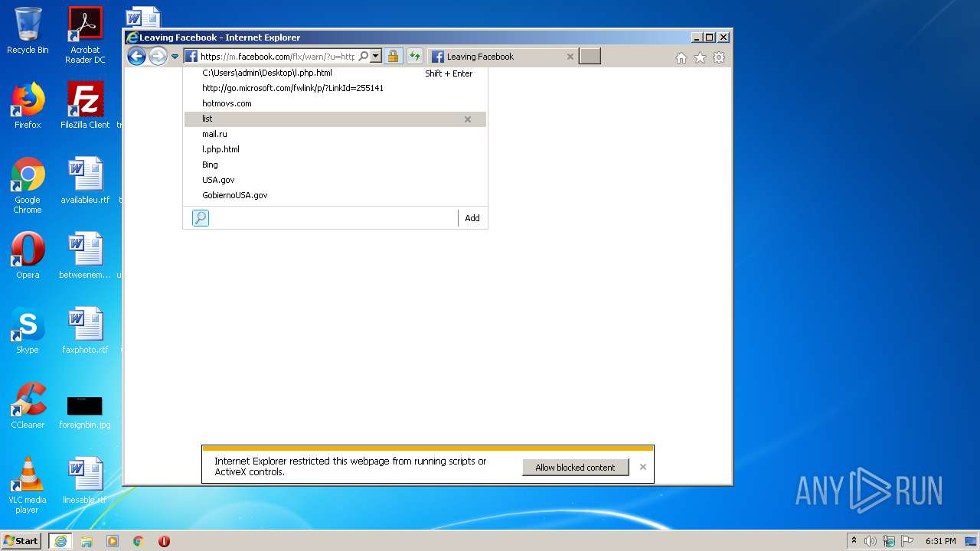Click the Start button

tap(21, 541)
